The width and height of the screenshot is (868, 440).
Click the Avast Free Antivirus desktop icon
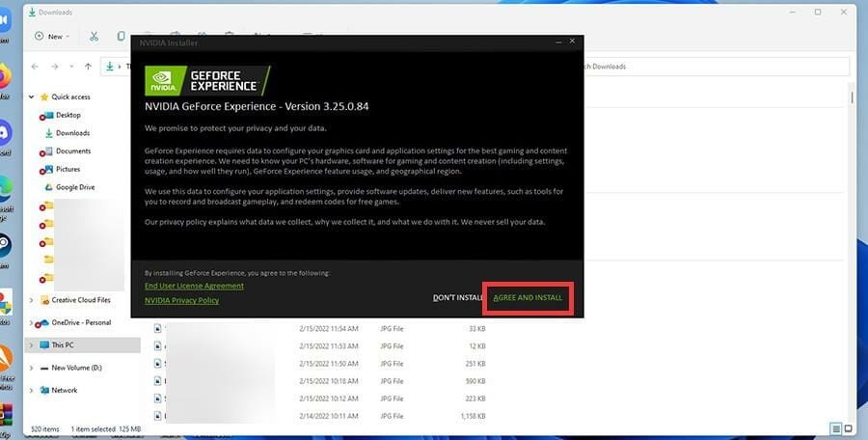point(5,359)
